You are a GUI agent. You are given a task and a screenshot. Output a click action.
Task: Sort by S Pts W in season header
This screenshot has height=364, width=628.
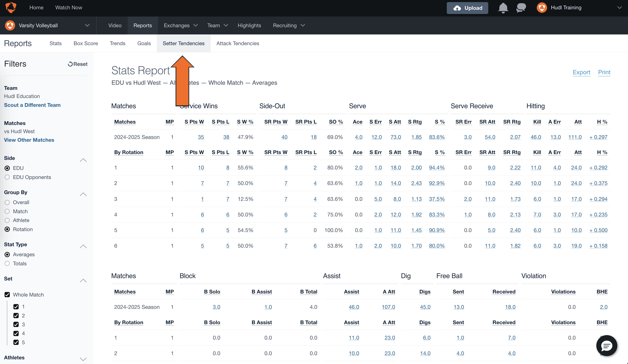(194, 122)
